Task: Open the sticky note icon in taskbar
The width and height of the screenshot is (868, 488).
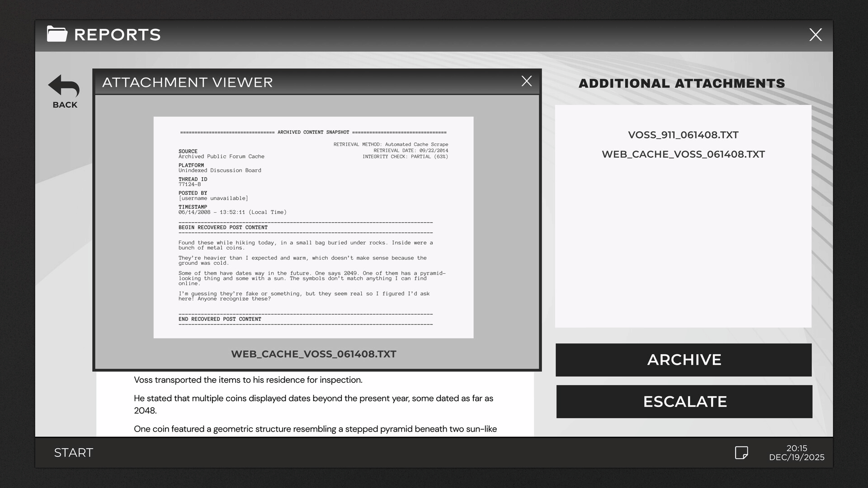Action: [x=741, y=452]
